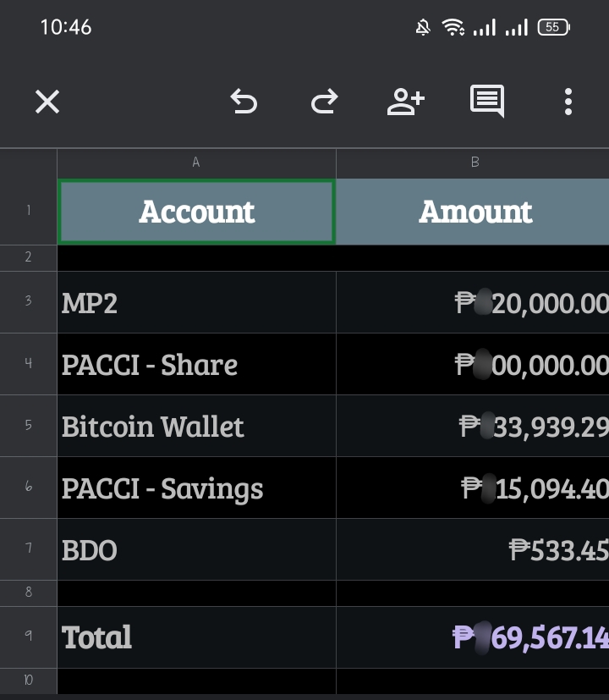Select row 8 header
This screenshot has width=609, height=700.
[x=29, y=593]
